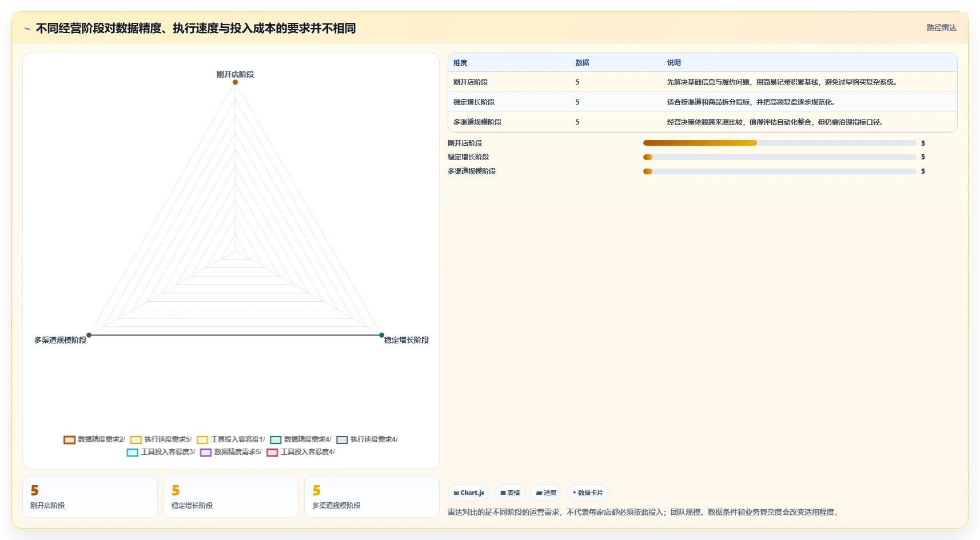The image size is (980, 540).
Task: Click the 稳定增长阶段 radar data point
Action: 381,335
